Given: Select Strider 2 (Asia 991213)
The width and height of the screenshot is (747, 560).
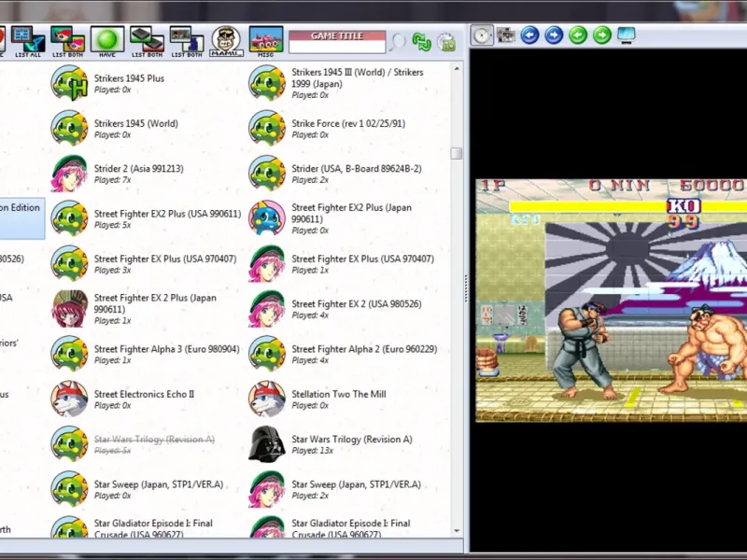Looking at the screenshot, I should 138,169.
